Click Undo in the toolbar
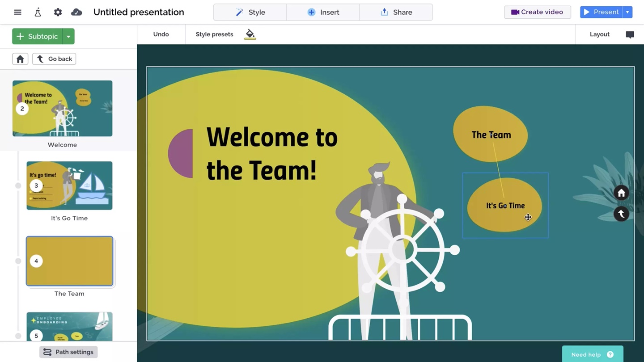This screenshot has width=644, height=362. (161, 34)
